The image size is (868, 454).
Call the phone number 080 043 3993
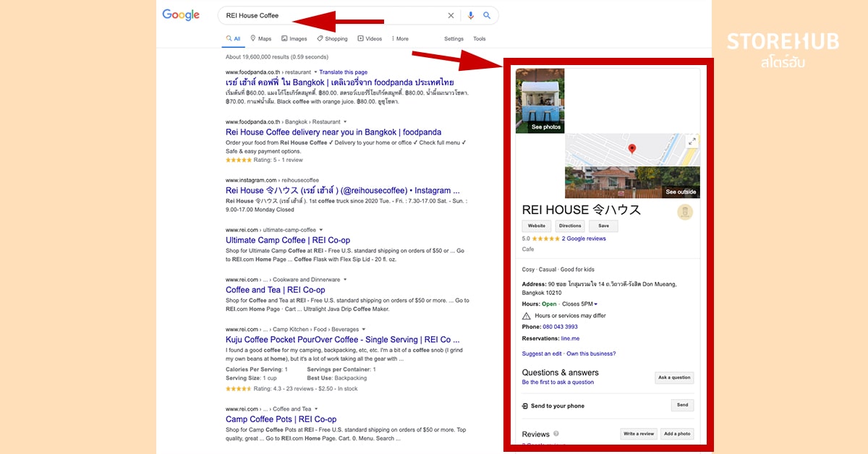561,327
